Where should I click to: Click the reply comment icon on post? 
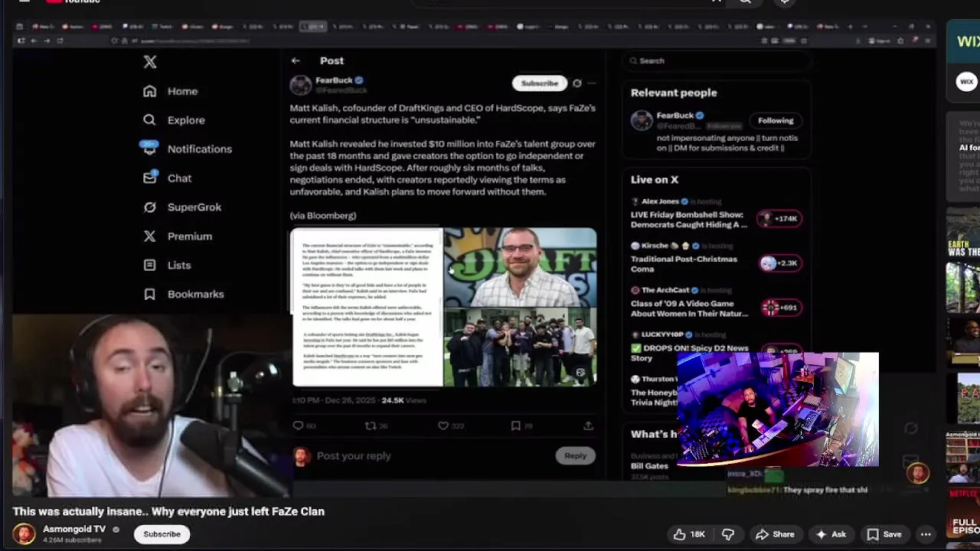[299, 425]
